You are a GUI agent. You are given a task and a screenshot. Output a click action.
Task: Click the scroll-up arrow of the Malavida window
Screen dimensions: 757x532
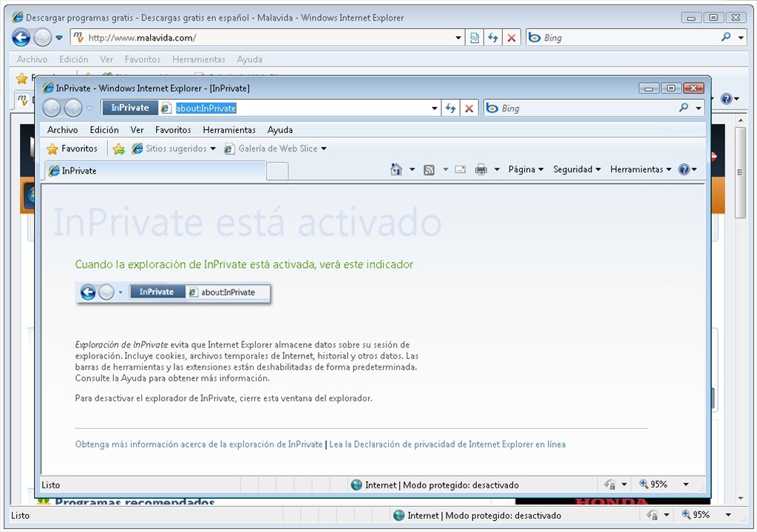(740, 120)
